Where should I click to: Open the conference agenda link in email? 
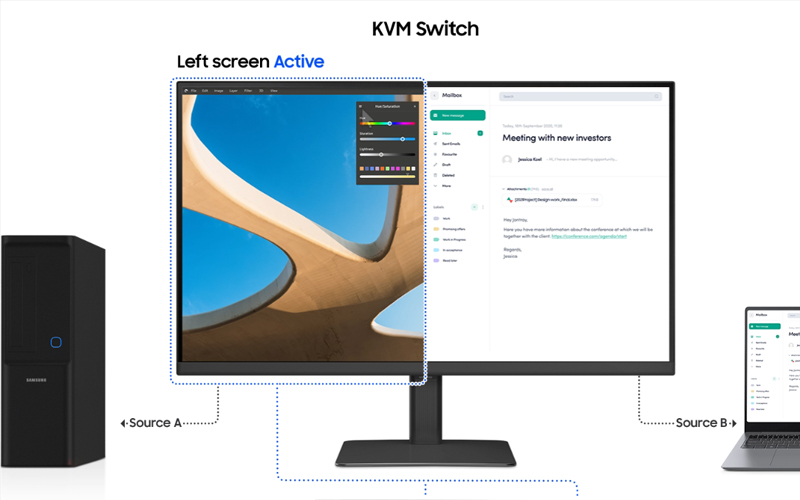pyautogui.click(x=589, y=236)
